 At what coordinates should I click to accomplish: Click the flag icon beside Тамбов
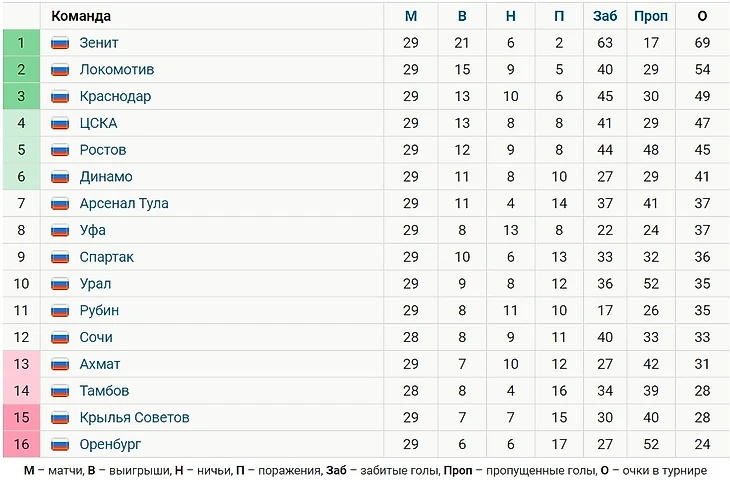pyautogui.click(x=60, y=391)
